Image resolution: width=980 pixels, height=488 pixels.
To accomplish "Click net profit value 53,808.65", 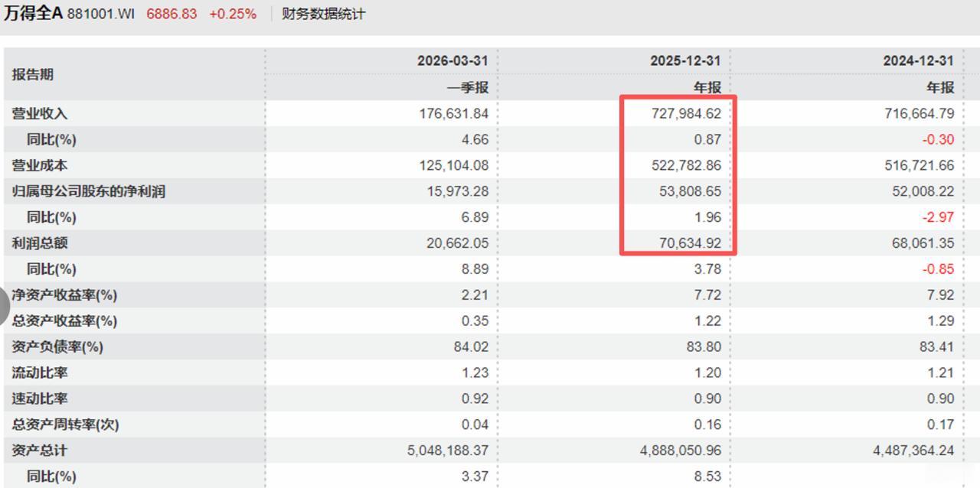I will [691, 191].
